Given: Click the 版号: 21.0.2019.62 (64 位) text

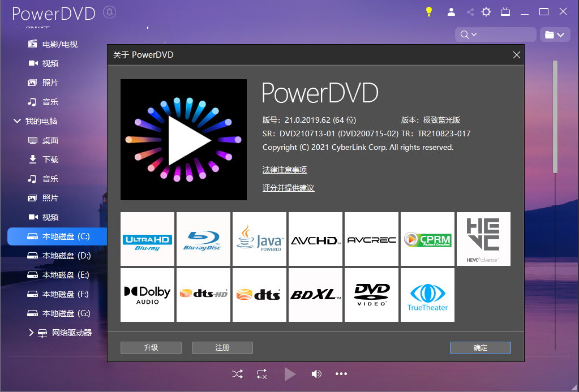Looking at the screenshot, I should click(310, 120).
